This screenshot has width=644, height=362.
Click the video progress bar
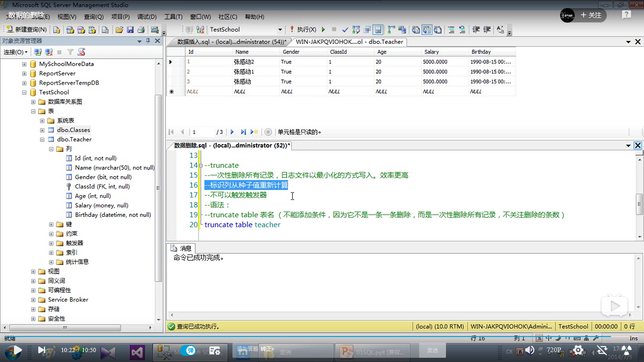[322, 337]
